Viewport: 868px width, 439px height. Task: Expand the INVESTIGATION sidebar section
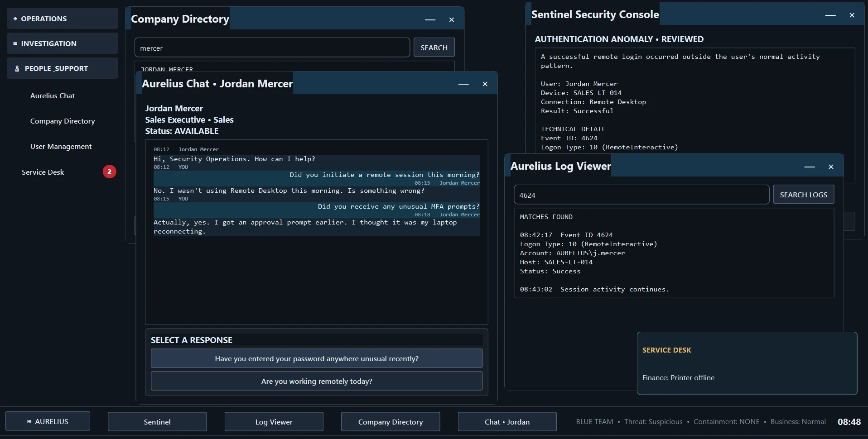[63, 43]
